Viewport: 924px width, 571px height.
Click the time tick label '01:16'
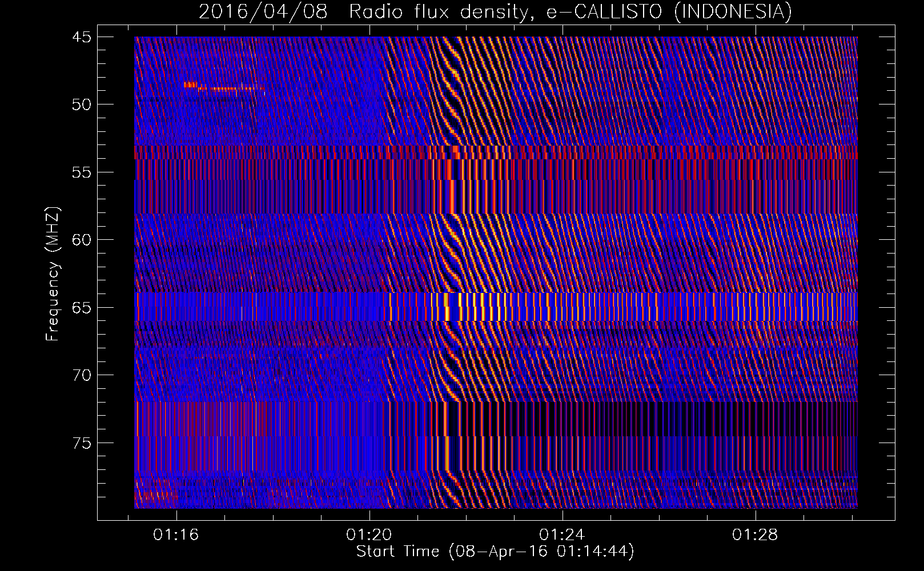tap(176, 534)
